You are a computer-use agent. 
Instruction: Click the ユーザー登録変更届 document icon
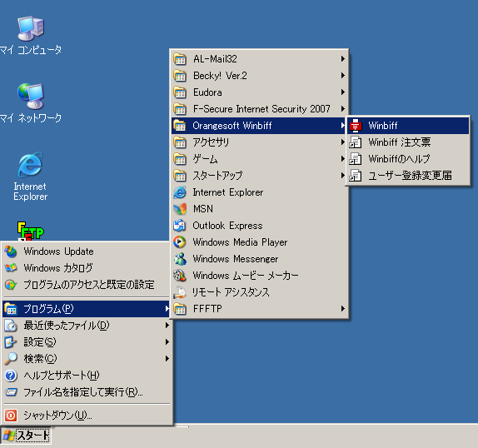tap(356, 176)
